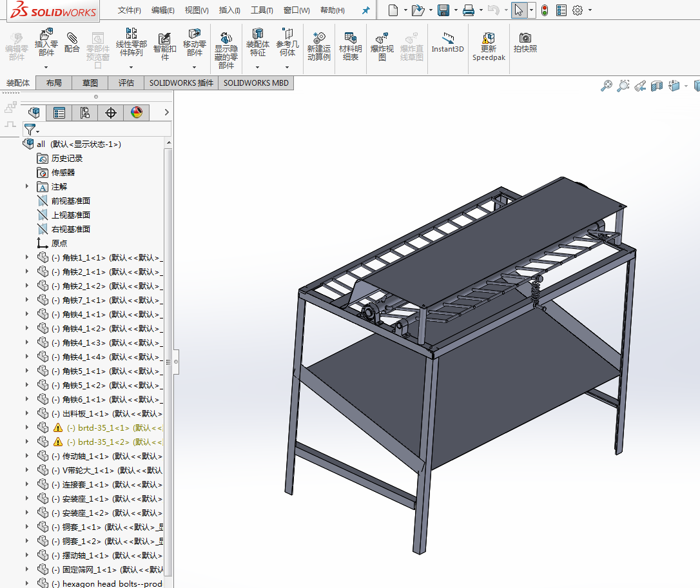This screenshot has width=700, height=588.
Task: Expand the 传动轴_1<1> component node
Action: click(27, 456)
